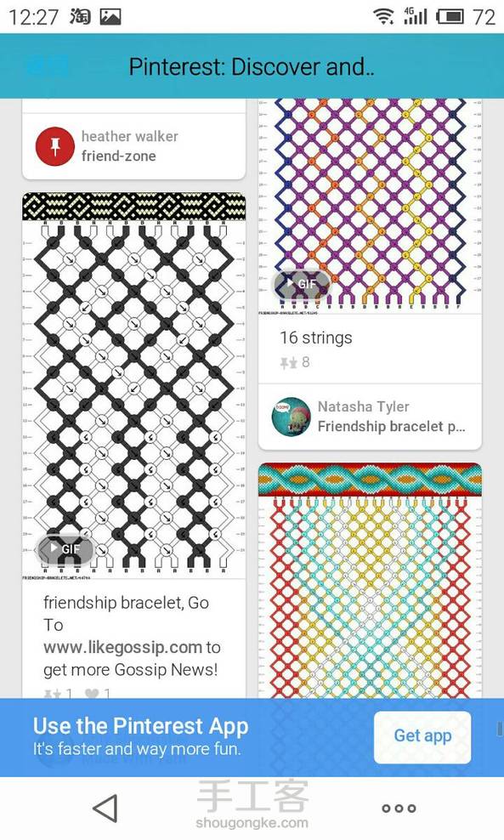Open the purple and orange knot pattern image

370,206
